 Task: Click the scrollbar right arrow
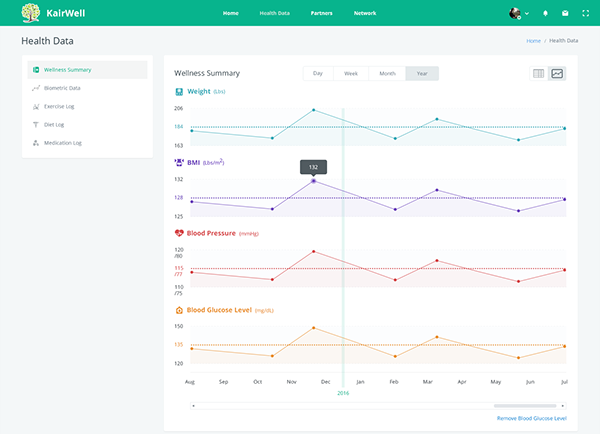click(562, 406)
